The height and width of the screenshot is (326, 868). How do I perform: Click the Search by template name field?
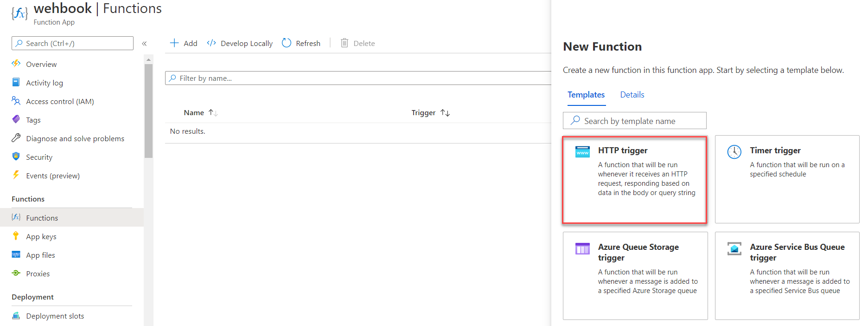click(635, 121)
